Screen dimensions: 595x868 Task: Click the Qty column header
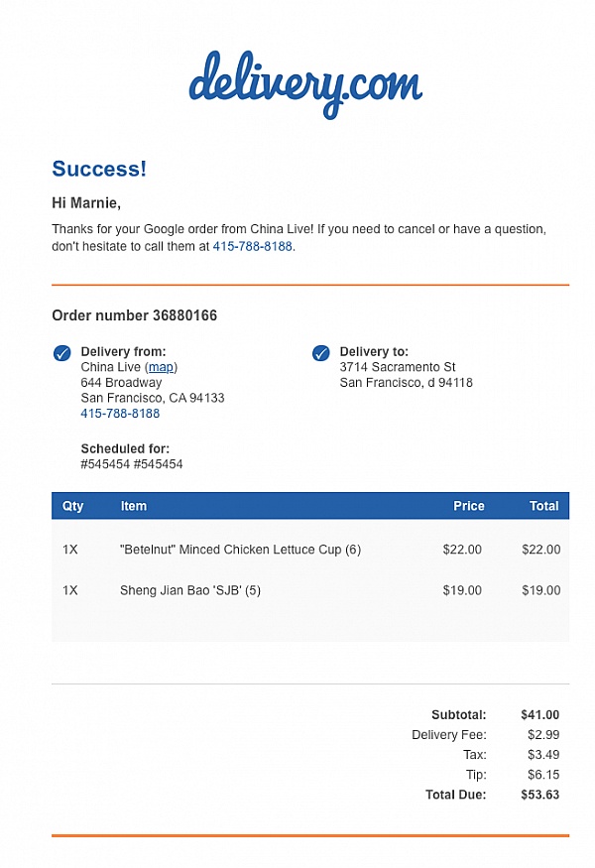click(72, 506)
